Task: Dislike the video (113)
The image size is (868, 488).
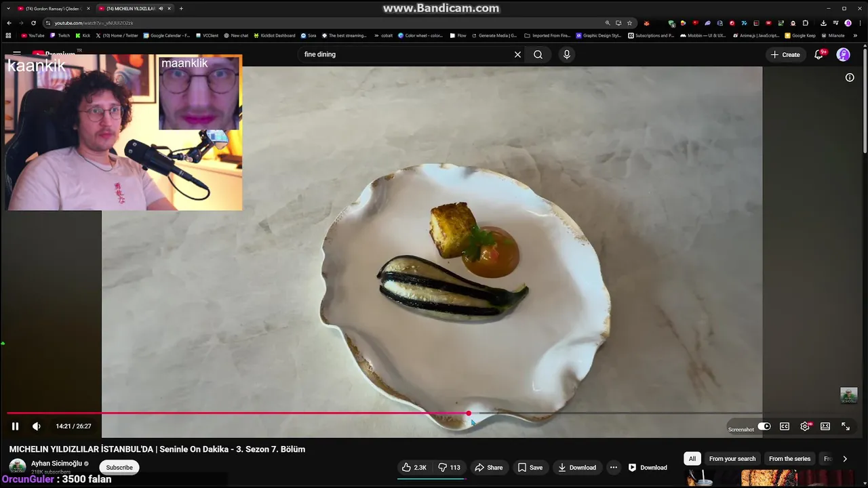Action: point(449,468)
